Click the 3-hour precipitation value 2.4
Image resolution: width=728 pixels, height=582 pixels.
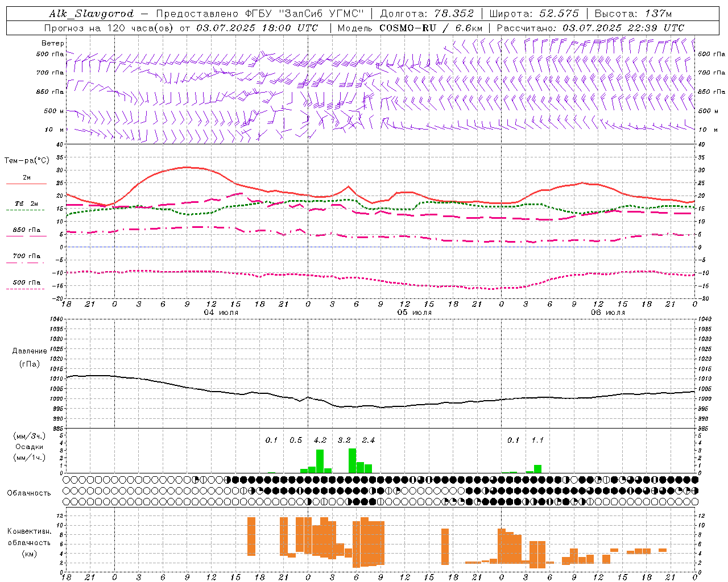[x=369, y=440]
